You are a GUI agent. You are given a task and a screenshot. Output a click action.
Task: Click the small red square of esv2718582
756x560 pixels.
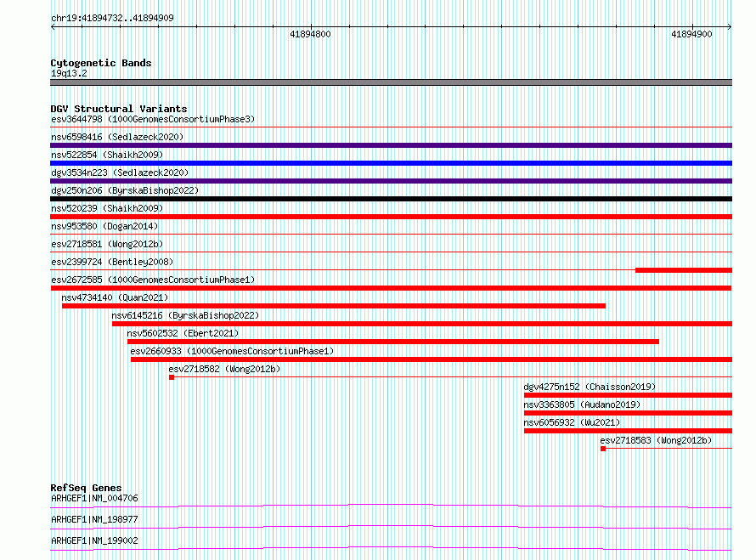(x=172, y=377)
